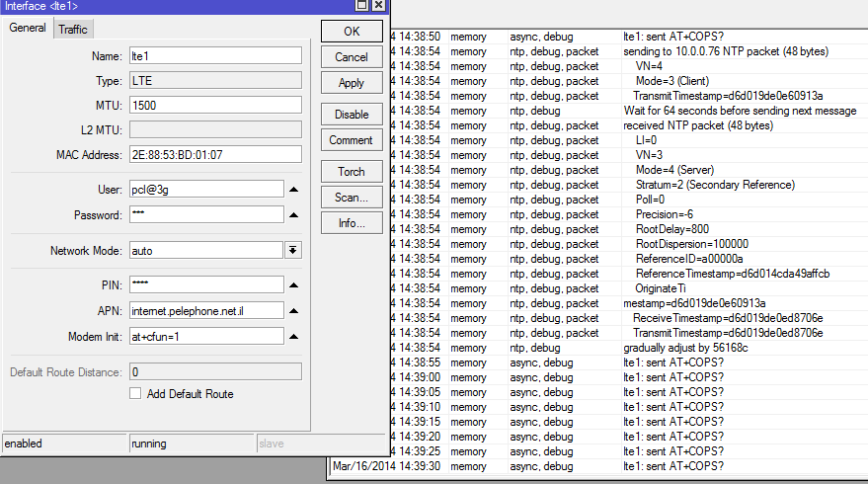This screenshot has height=484, width=868.
Task: Enable the Add Default Route checkbox
Action: coord(135,394)
